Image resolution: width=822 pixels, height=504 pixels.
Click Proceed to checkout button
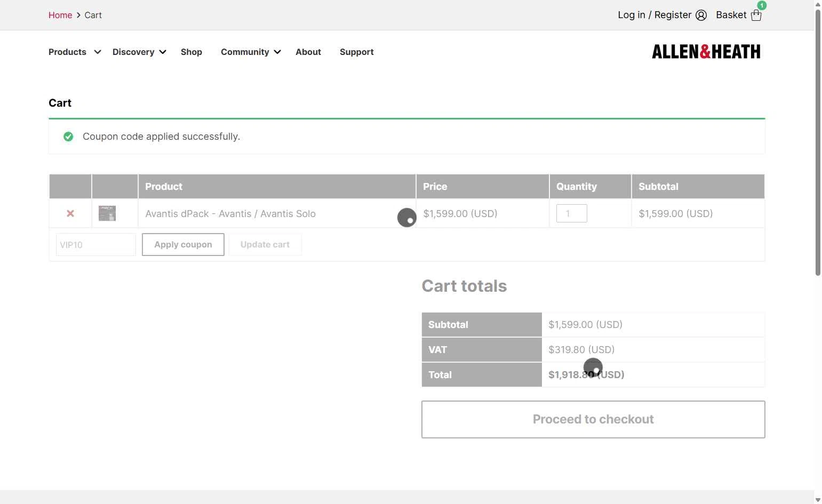593,419
